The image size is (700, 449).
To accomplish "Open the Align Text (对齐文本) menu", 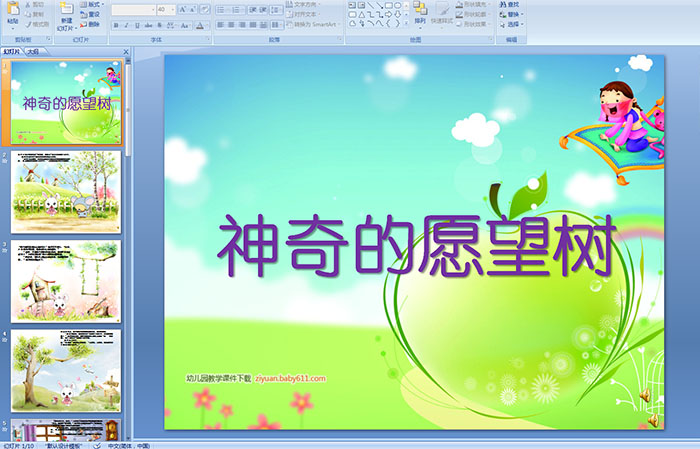I will click(303, 14).
